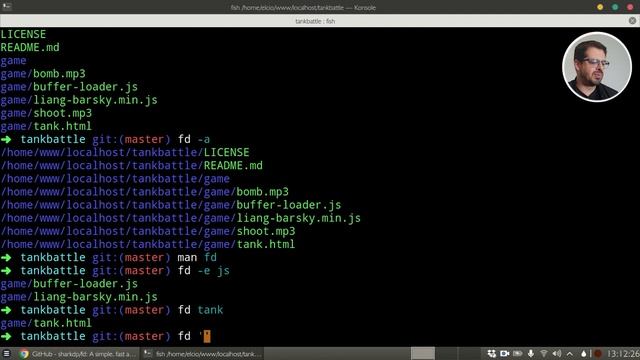Click the 'fd -e js' command line

(x=115, y=270)
